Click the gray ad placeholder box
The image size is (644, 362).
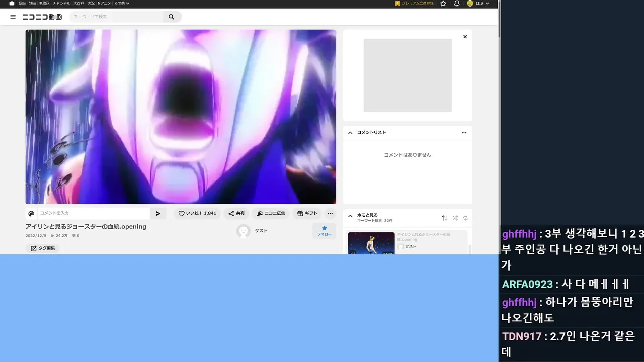408,75
